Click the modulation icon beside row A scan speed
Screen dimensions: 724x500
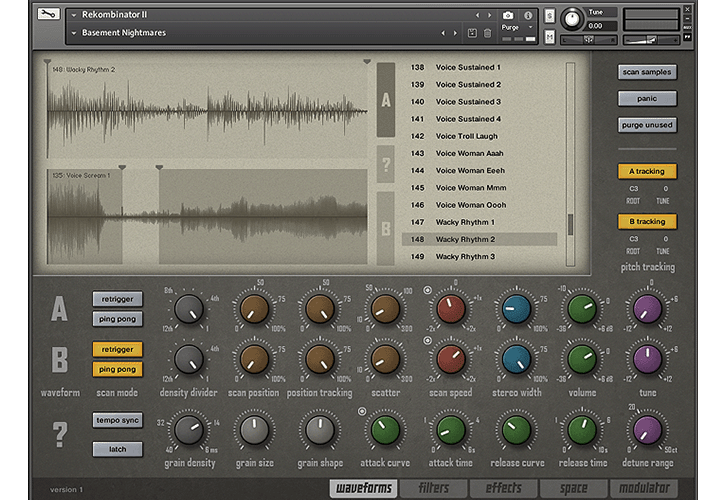428,290
